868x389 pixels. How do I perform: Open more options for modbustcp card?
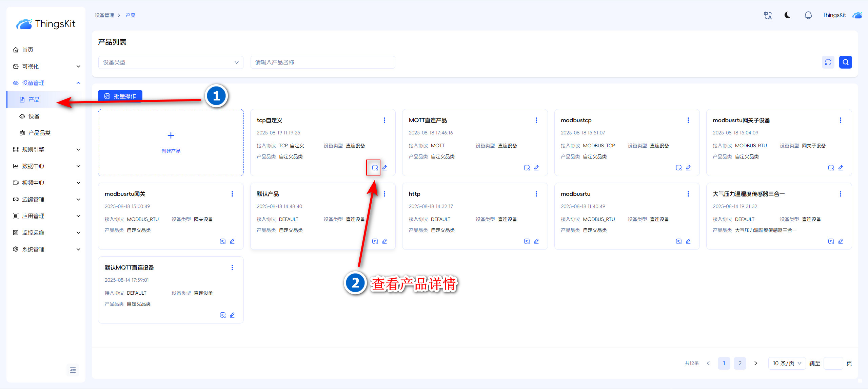point(688,120)
